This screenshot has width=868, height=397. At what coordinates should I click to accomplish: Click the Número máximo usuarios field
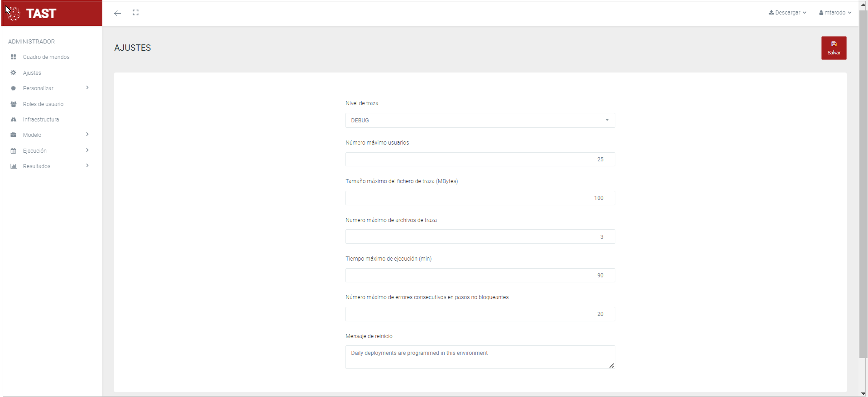pyautogui.click(x=480, y=160)
